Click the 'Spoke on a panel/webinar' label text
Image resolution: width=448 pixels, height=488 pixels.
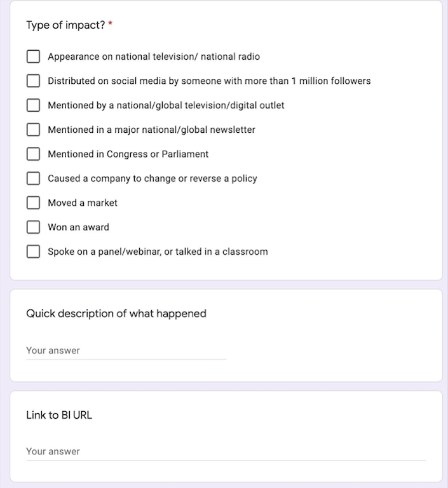pyautogui.click(x=158, y=252)
